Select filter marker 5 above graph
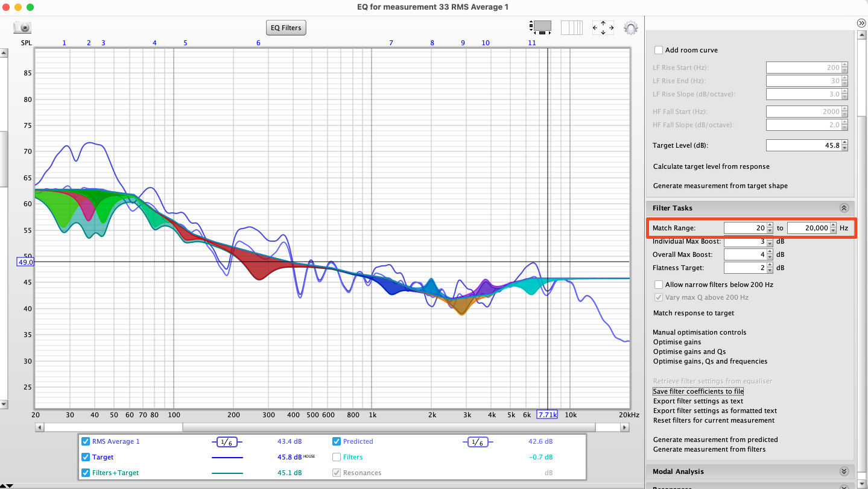 (185, 43)
